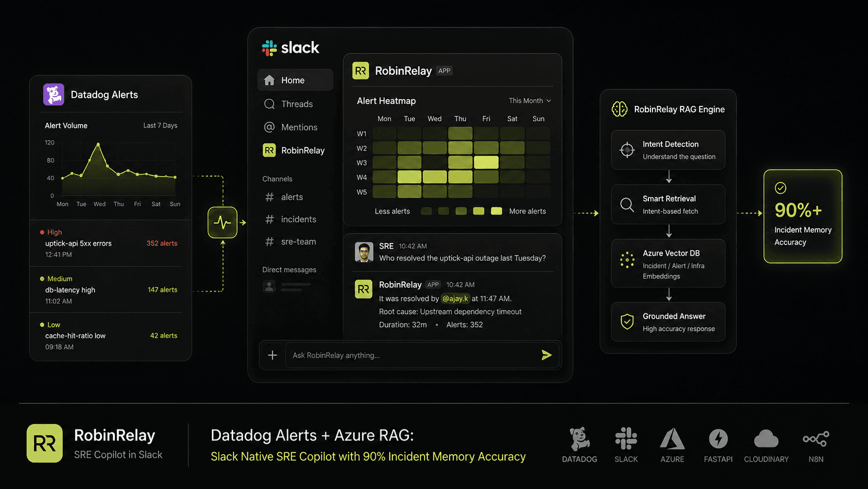Click the 90%+ Incident Memory Accuracy card

[x=803, y=216]
